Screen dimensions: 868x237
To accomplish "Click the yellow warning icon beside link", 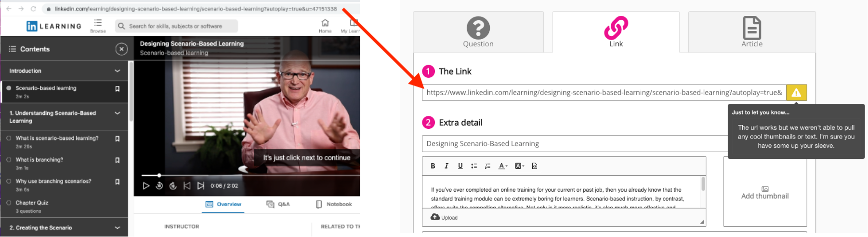I will [x=796, y=93].
